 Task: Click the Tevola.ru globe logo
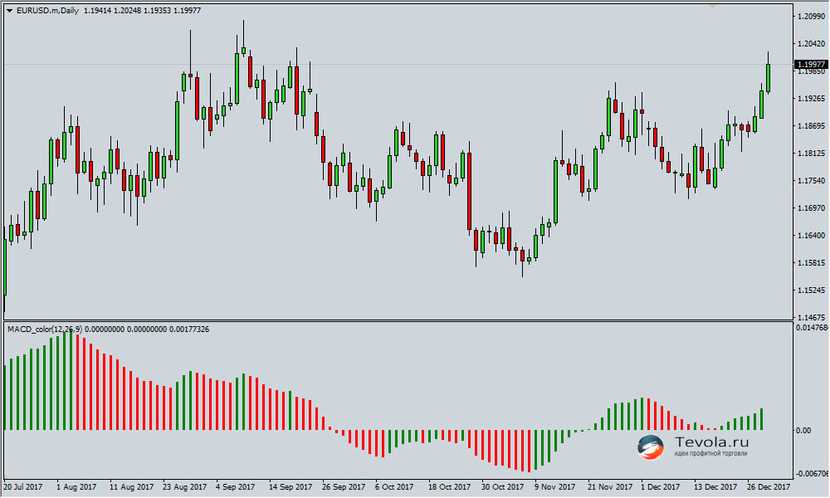[x=651, y=446]
